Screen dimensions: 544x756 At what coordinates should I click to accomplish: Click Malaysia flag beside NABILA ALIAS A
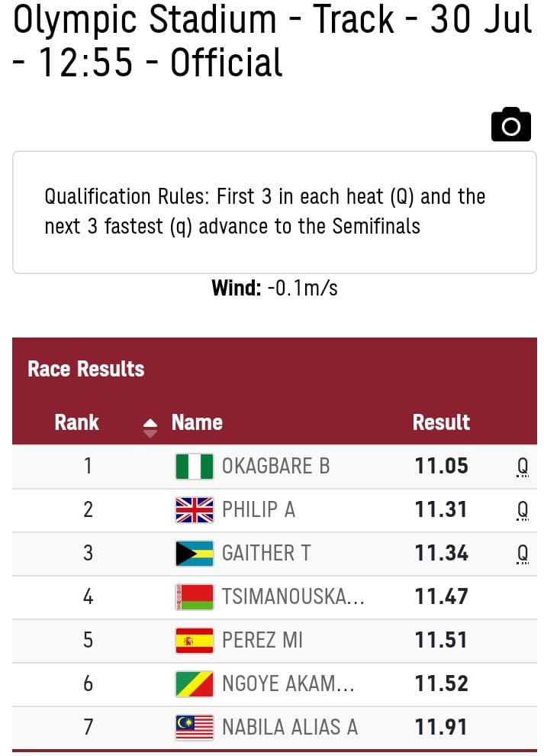click(x=195, y=727)
